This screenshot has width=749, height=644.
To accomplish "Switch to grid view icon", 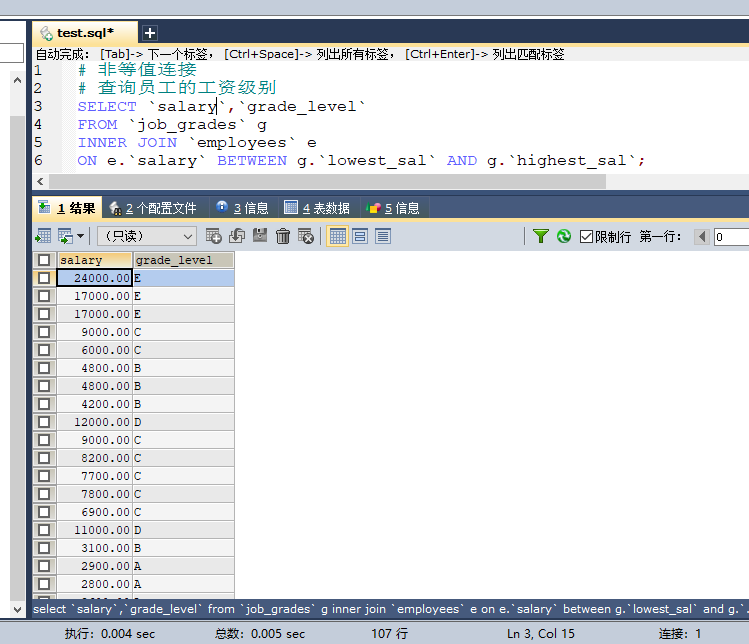I will click(x=338, y=236).
